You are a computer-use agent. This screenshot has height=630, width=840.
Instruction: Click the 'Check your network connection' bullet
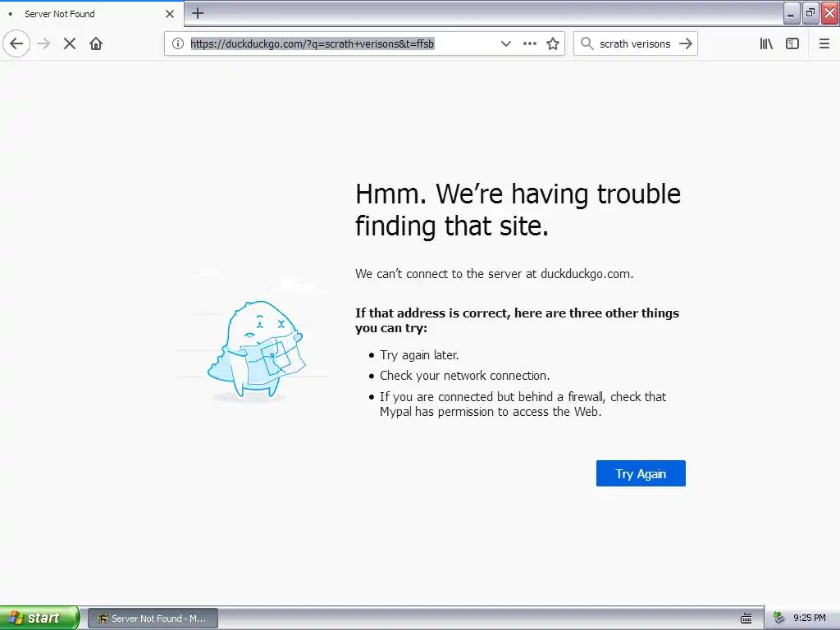coord(464,376)
